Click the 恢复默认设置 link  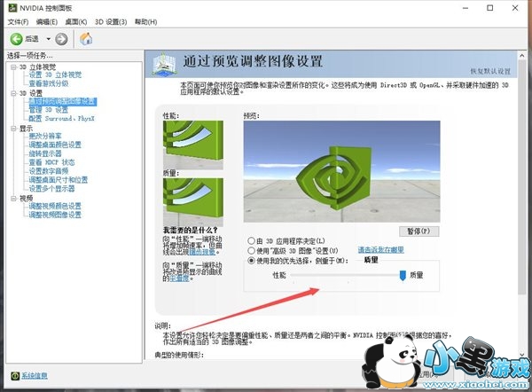[x=490, y=71]
